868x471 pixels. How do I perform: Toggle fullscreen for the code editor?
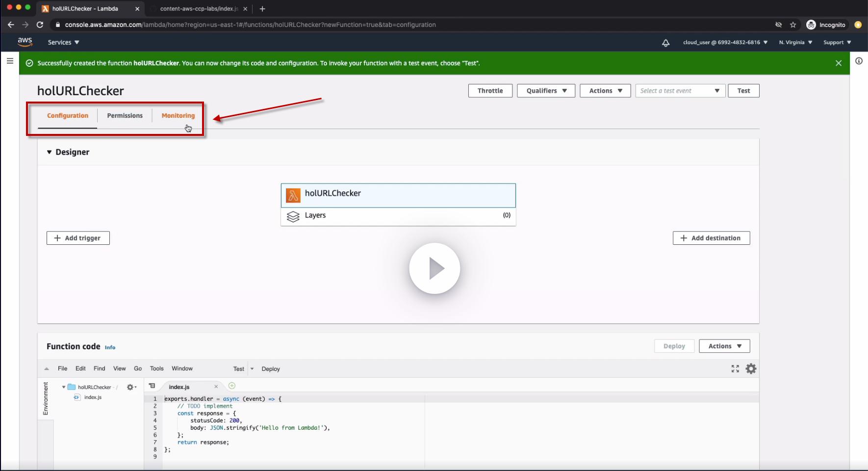[735, 368]
